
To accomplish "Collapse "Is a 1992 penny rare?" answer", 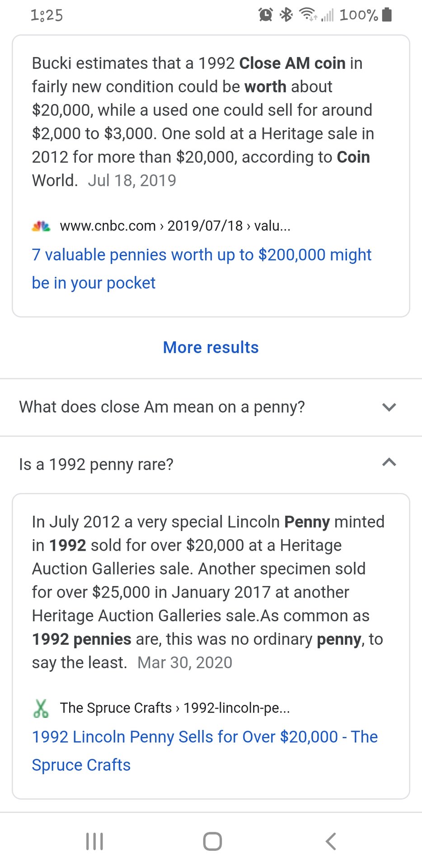I will tap(389, 462).
